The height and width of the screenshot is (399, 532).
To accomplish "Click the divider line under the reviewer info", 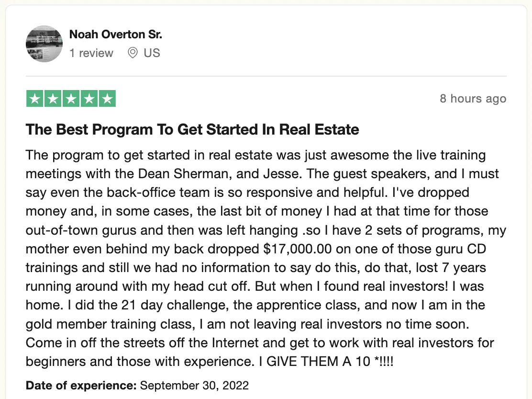I will click(266, 76).
